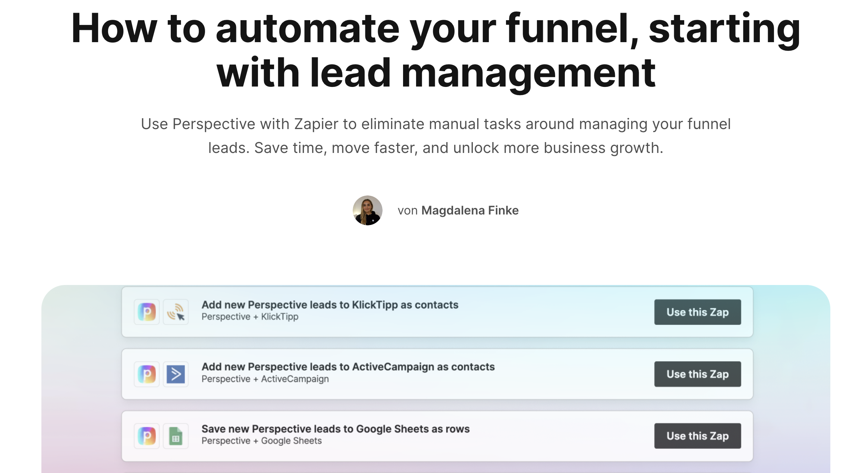Click Perspective icon in ActiveCampaign row
This screenshot has width=868, height=473.
(x=147, y=374)
